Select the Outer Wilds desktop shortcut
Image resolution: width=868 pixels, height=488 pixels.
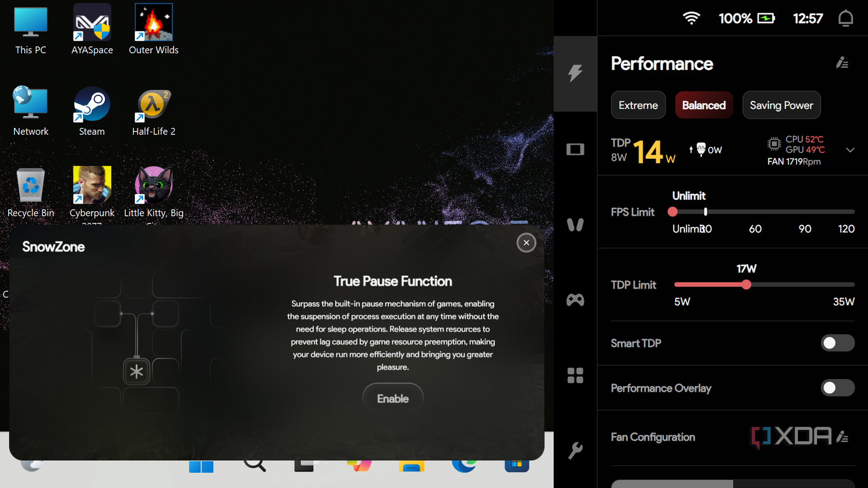coord(153,30)
